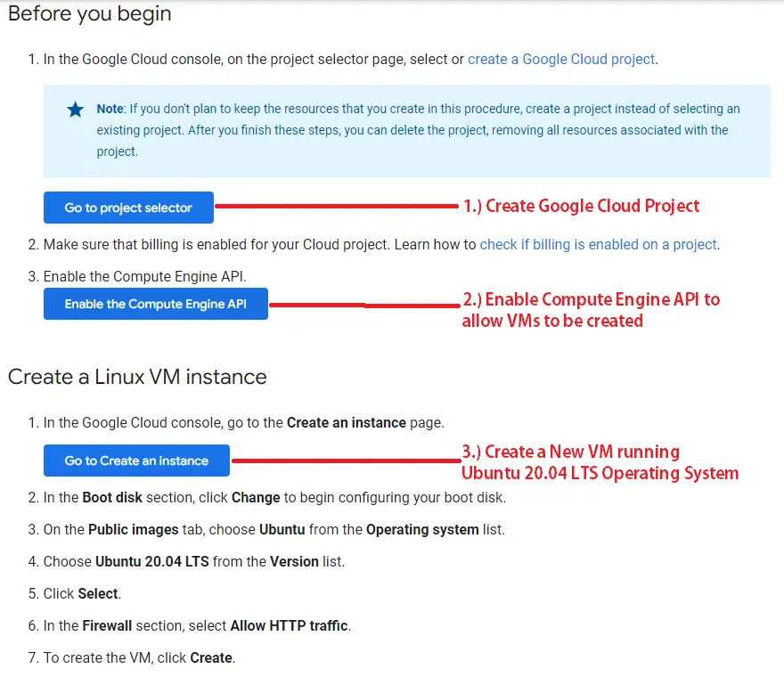Click Go to Create an instance button

136,461
